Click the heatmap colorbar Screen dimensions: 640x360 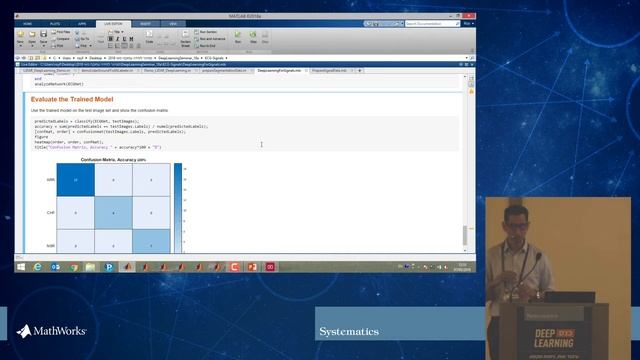pos(178,208)
